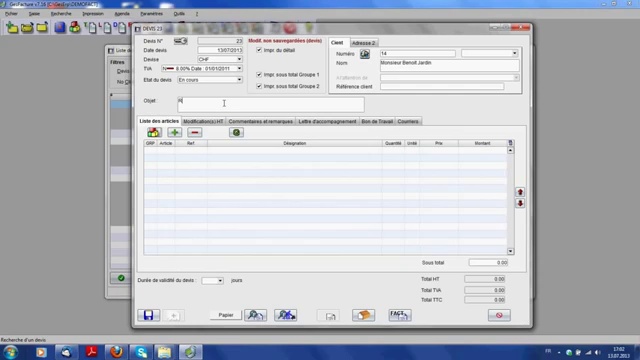Click into the Objet text field
The width and height of the screenshot is (640, 360).
tap(271, 104)
